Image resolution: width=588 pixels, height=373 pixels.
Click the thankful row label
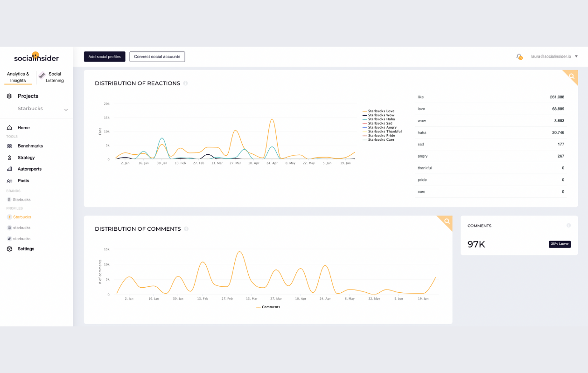[x=425, y=168]
